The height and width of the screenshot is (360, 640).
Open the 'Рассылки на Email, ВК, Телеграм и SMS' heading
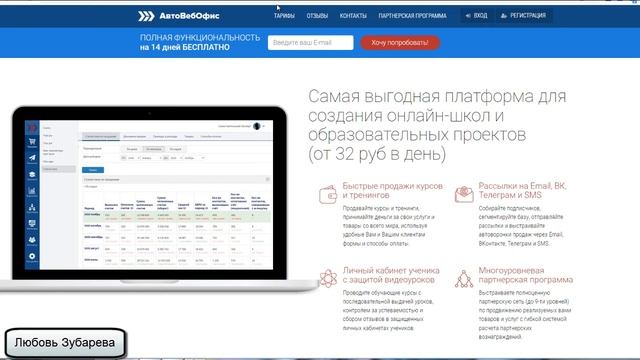pyautogui.click(x=522, y=190)
